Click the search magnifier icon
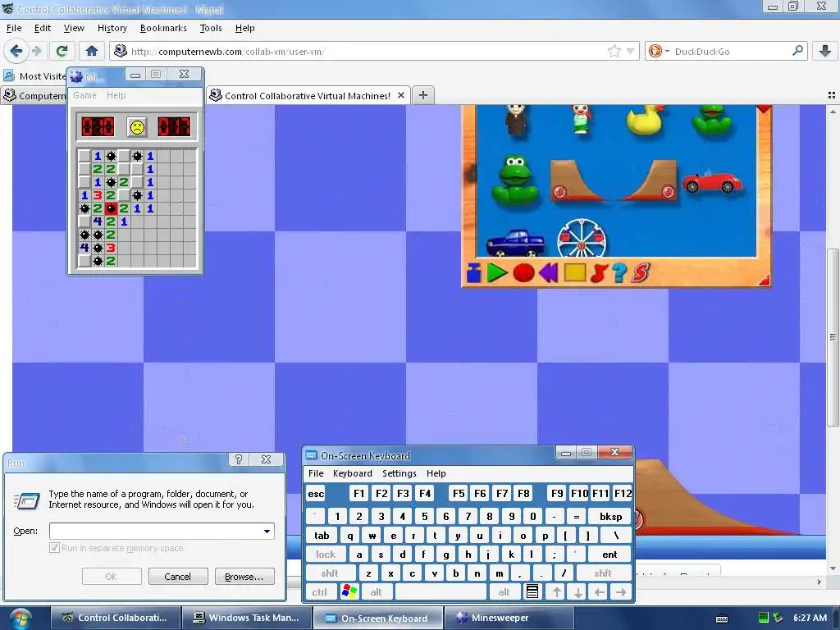Viewport: 840px width, 630px height. [x=797, y=51]
